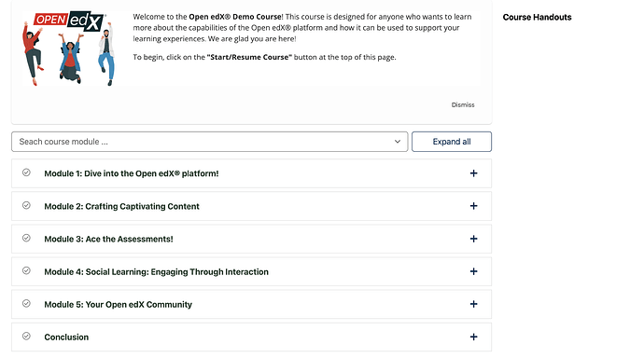Screen dimensions: 644x358
Task: Expand Module 1 with its plus icon
Action: tap(473, 173)
